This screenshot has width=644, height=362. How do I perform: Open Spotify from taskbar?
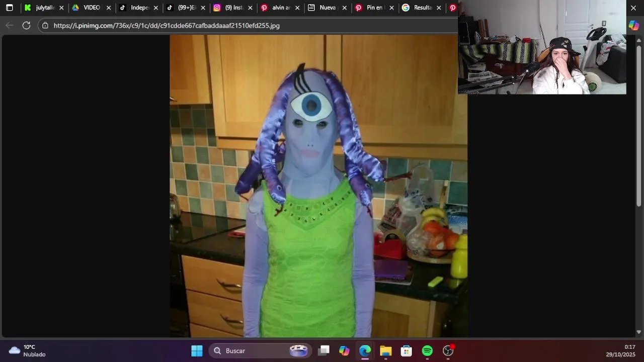(427, 350)
